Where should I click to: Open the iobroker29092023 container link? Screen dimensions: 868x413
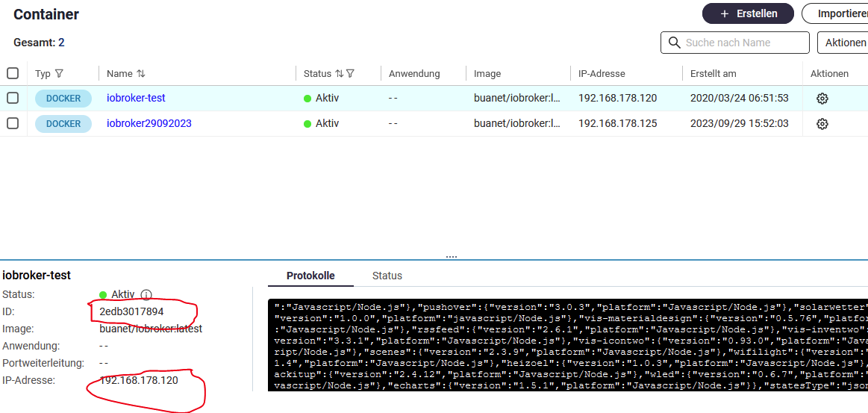click(149, 123)
